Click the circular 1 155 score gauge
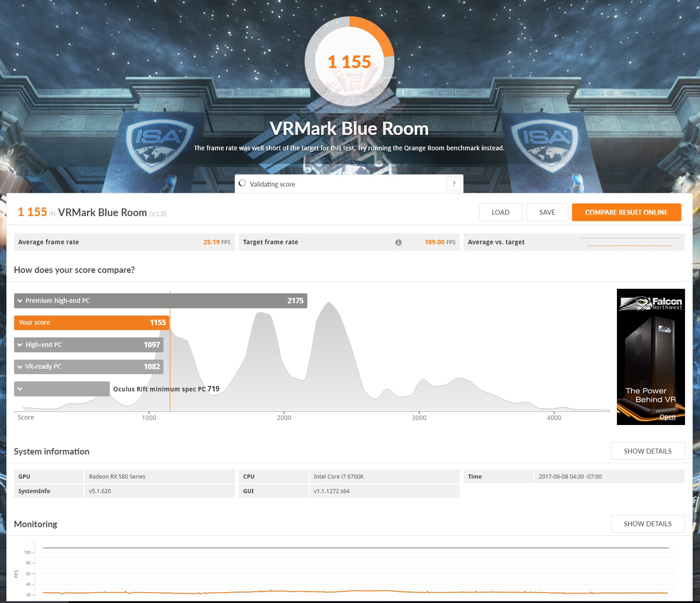 click(350, 62)
